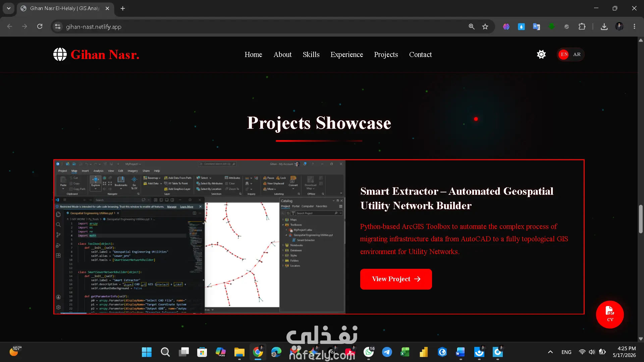The image size is (644, 362).
Task: Open the Chrome profile avatar
Action: pos(619,26)
